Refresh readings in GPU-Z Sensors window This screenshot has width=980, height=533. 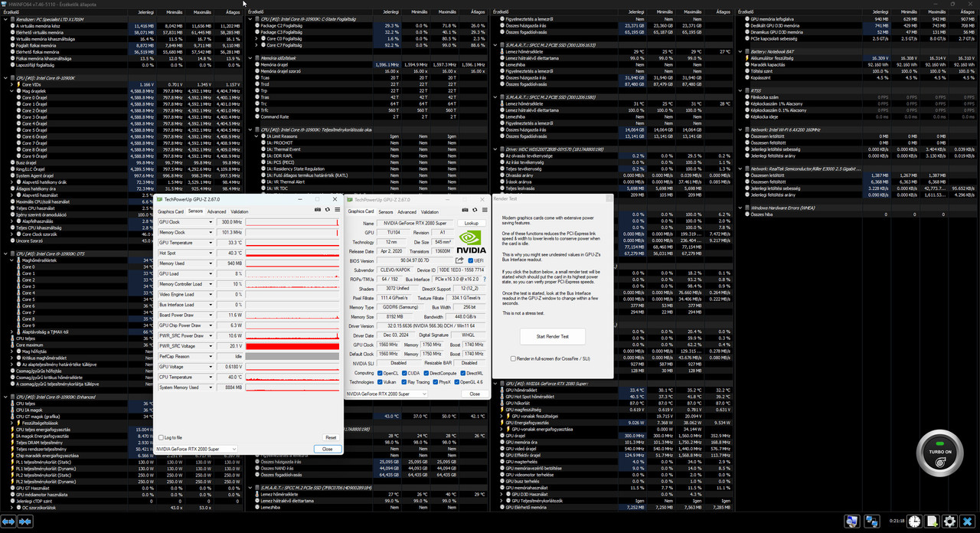click(328, 209)
